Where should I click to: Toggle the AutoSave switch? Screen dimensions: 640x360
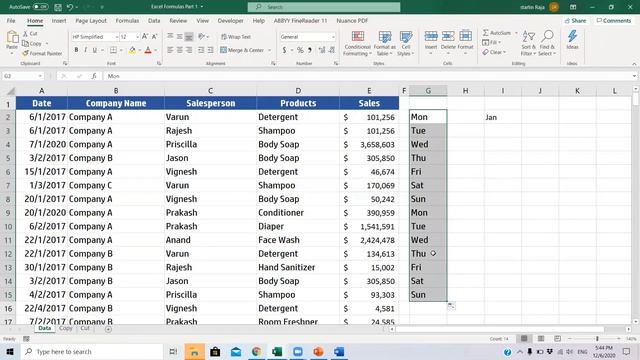[40, 7]
